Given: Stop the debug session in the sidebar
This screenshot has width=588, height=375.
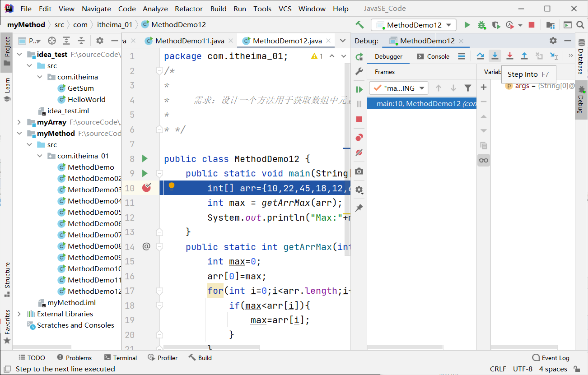Looking at the screenshot, I should (x=359, y=119).
